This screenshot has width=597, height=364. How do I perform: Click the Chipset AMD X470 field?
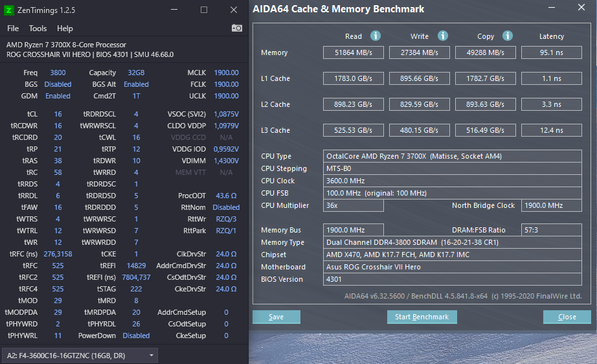click(x=453, y=255)
